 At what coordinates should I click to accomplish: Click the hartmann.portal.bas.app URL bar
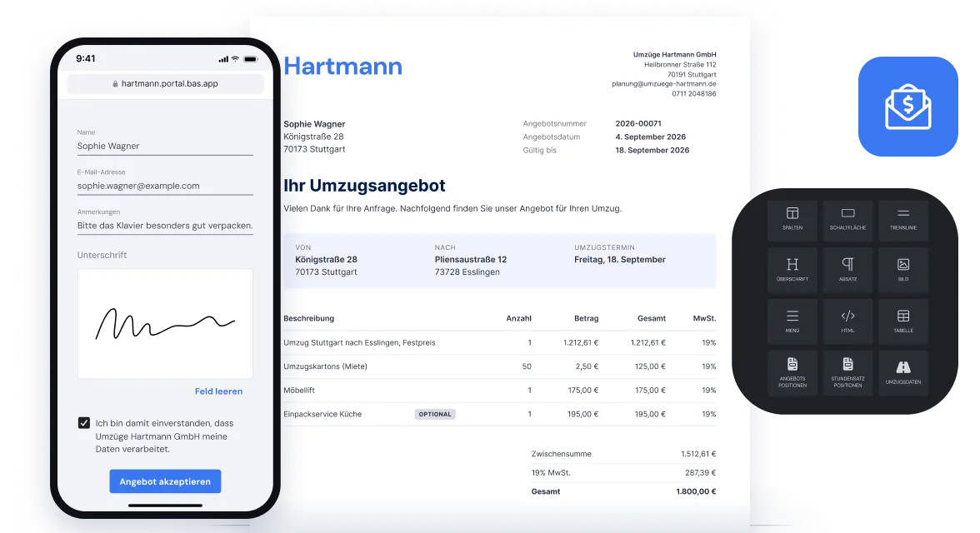[165, 84]
